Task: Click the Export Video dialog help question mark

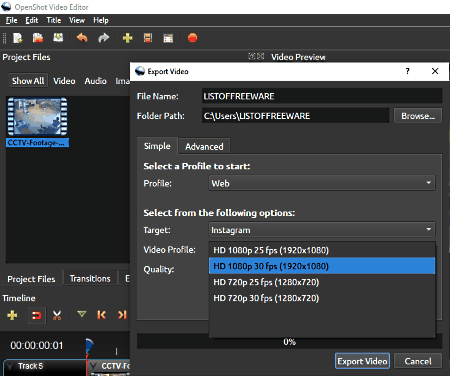Action: point(407,71)
